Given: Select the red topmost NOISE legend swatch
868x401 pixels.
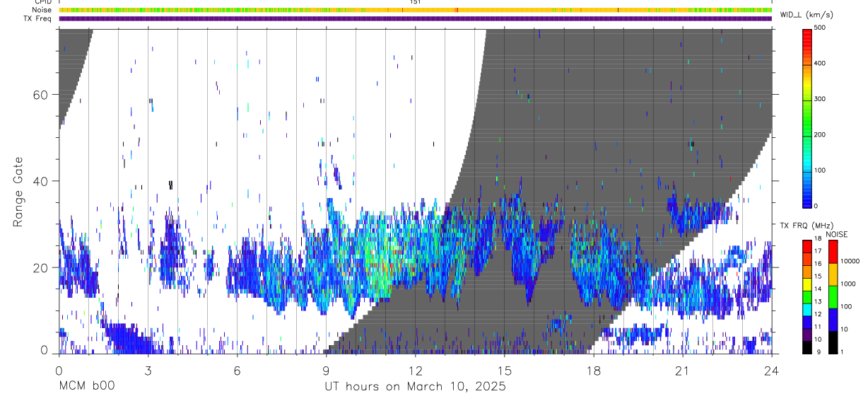Looking at the screenshot, I should (x=833, y=252).
